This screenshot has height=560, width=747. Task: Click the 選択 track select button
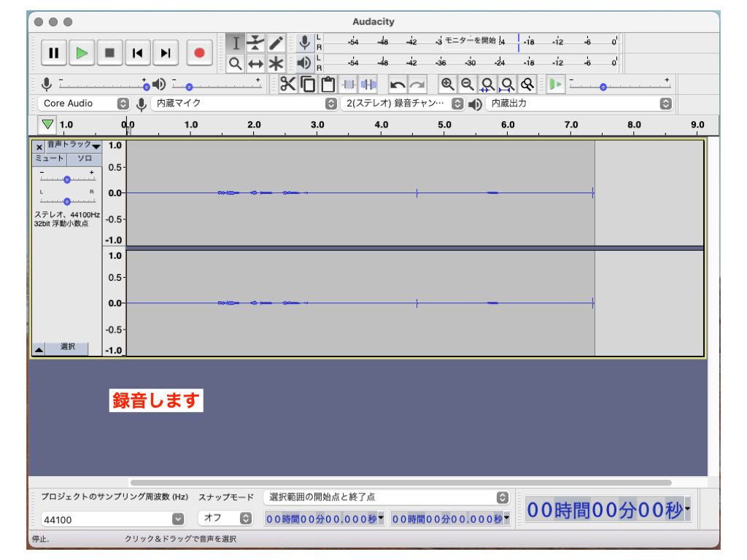(67, 347)
